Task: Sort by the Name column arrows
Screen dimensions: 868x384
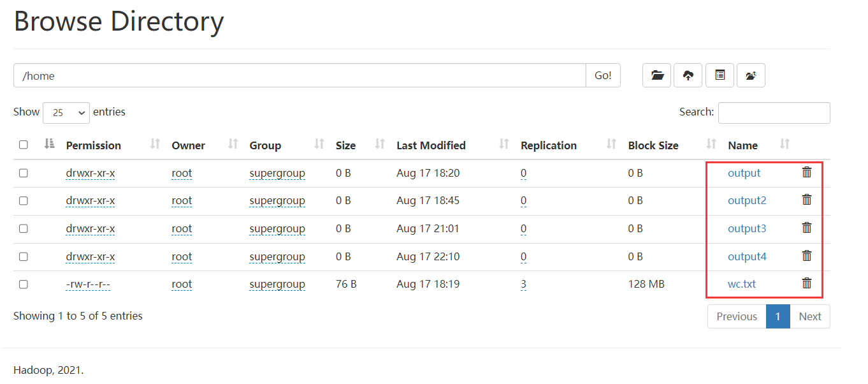Action: coord(785,145)
